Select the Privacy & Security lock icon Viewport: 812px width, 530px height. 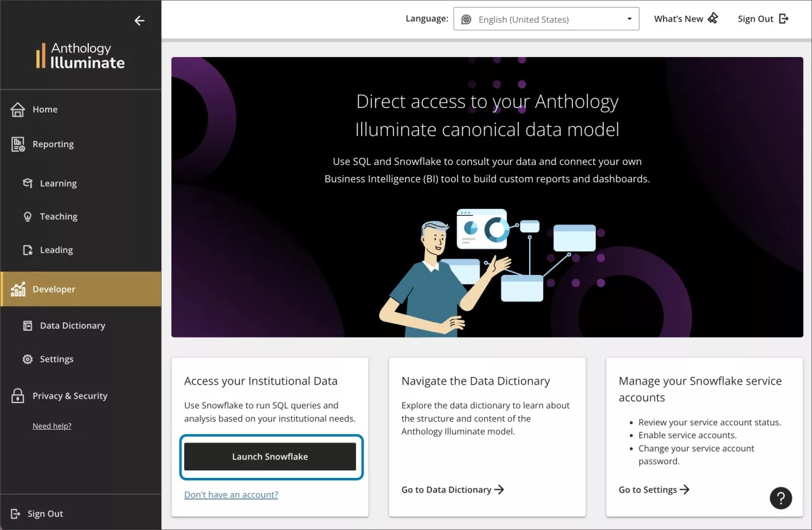[17, 395]
